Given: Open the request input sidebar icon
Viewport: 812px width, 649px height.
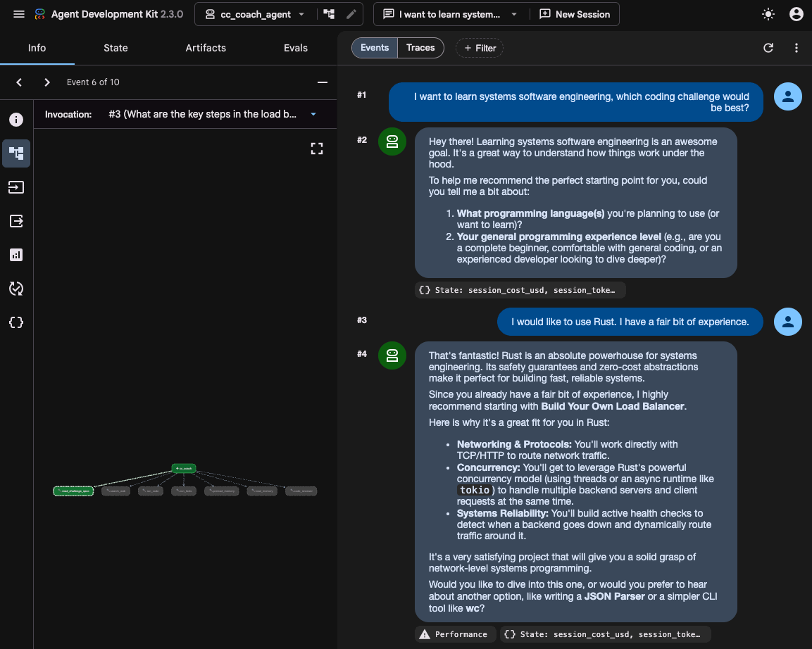Looking at the screenshot, I should pos(16,187).
